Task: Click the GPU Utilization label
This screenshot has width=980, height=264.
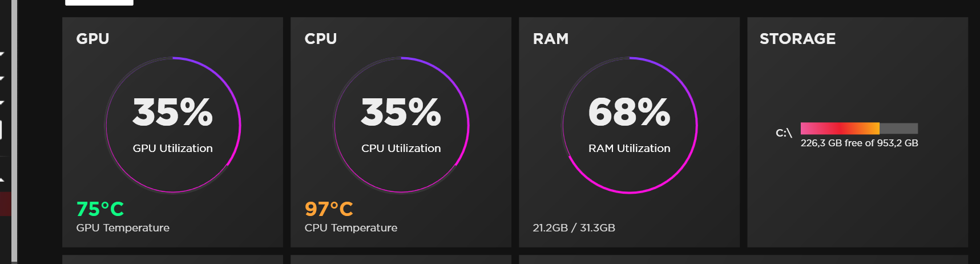Action: coord(172,149)
